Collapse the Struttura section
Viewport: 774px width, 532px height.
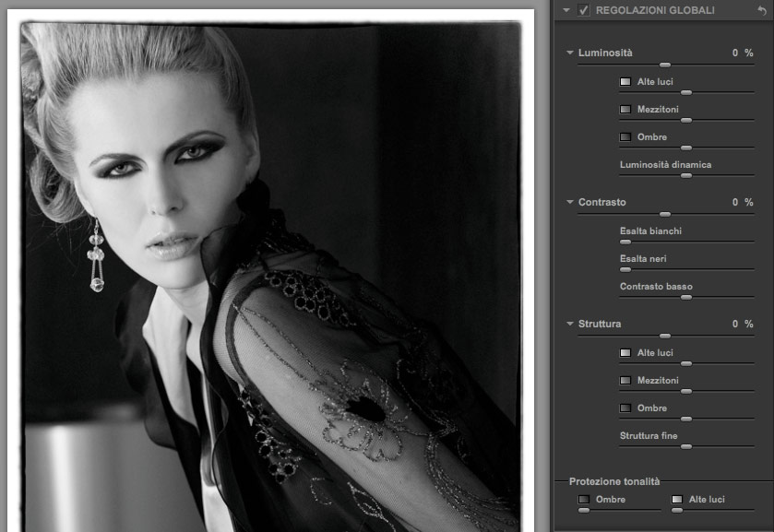tap(570, 325)
